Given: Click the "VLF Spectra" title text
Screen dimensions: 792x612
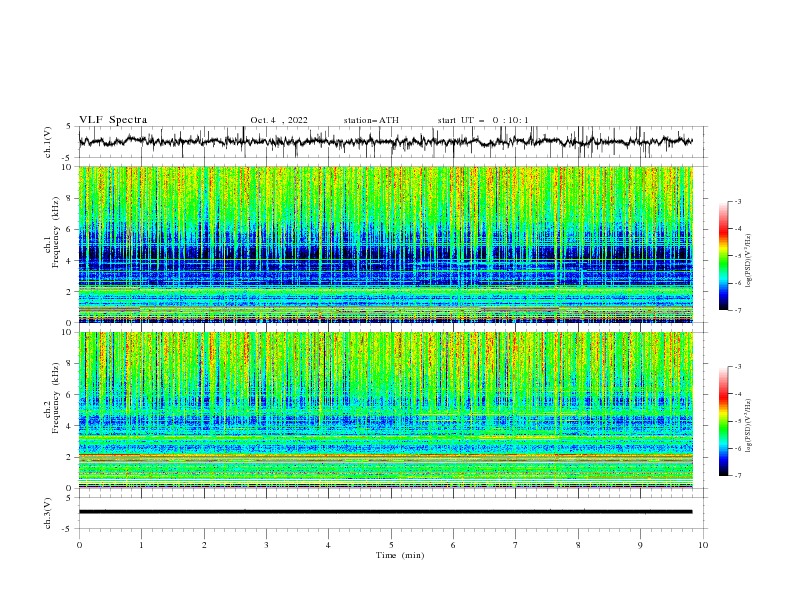Looking at the screenshot, I should 113,120.
